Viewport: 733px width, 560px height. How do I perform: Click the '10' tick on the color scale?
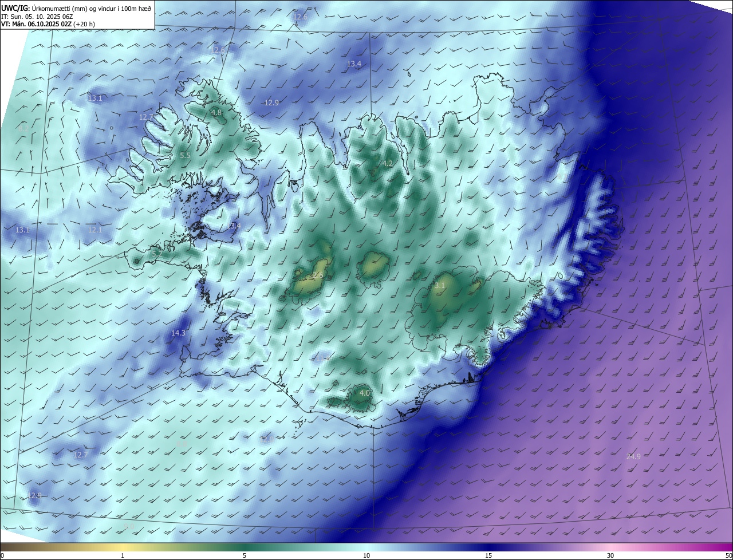click(366, 555)
